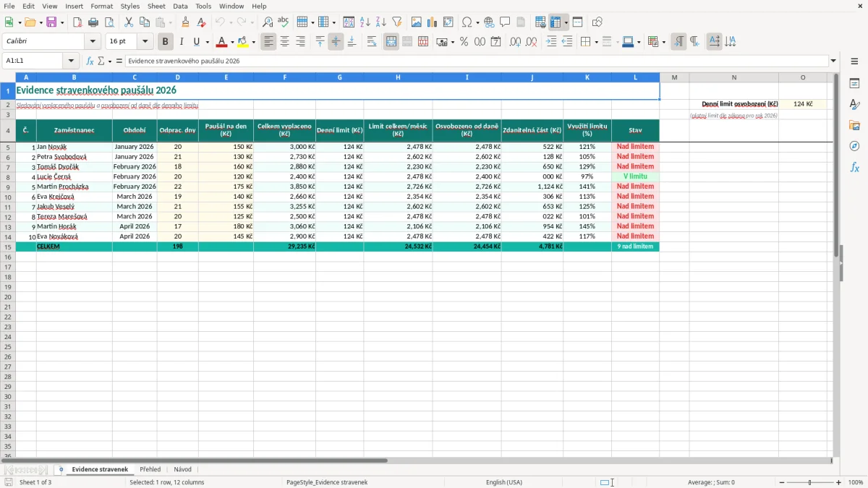Run spelling check
Viewport: 868px width, 488px height.
pyautogui.click(x=284, y=22)
